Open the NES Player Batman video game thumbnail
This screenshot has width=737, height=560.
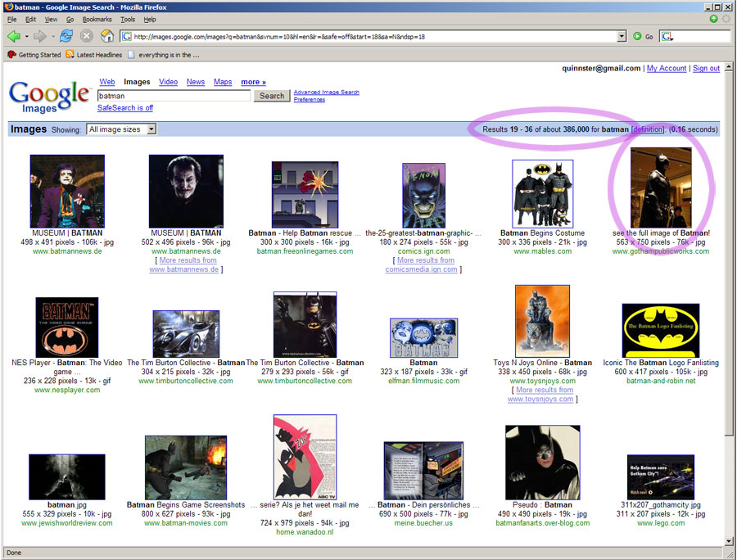(x=67, y=327)
